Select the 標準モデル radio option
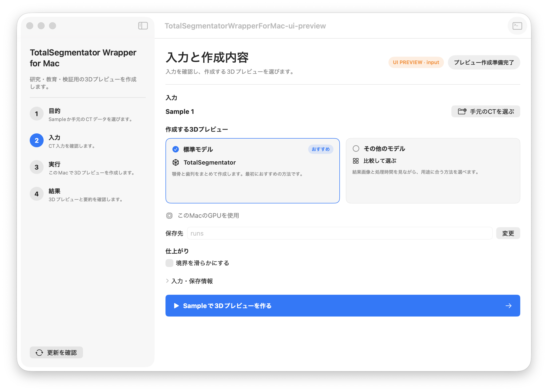The height and width of the screenshot is (392, 548). (x=176, y=149)
